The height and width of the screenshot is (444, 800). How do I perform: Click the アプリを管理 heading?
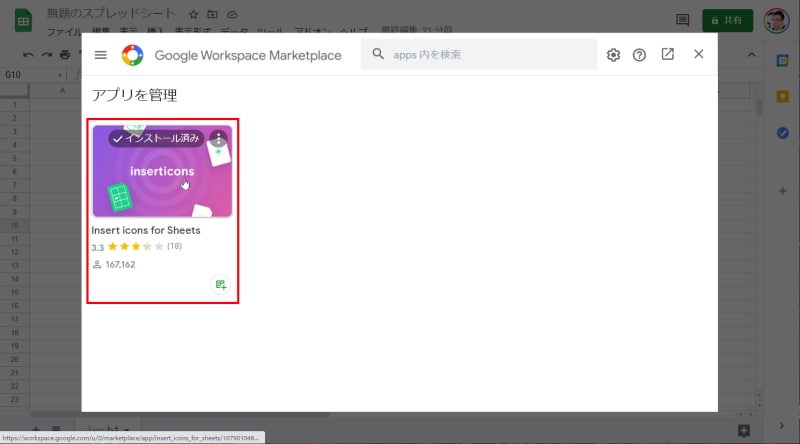tap(134, 95)
